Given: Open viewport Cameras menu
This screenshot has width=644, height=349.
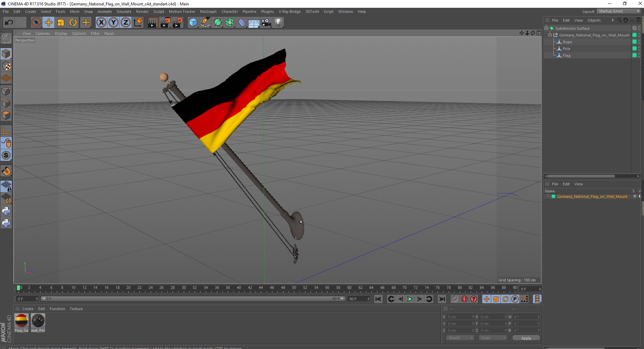Looking at the screenshot, I should coord(43,33).
